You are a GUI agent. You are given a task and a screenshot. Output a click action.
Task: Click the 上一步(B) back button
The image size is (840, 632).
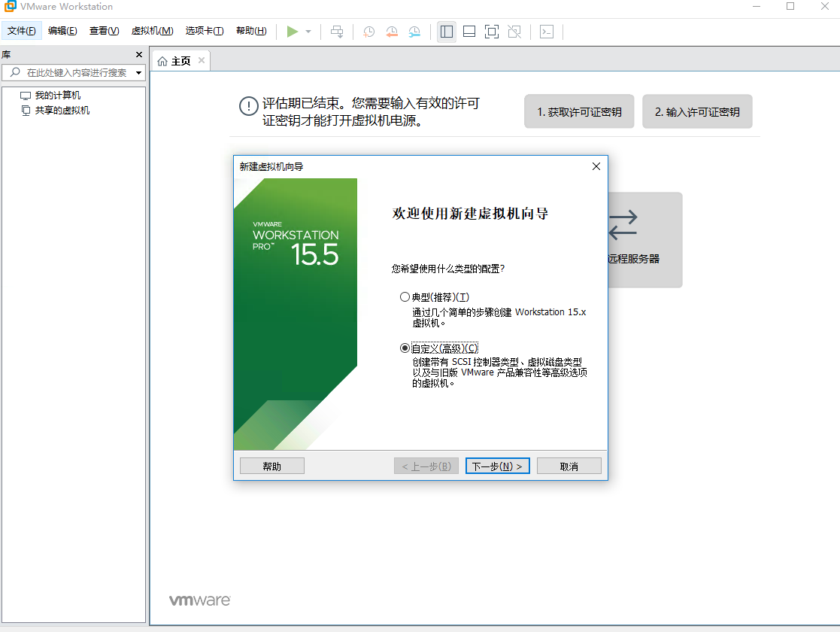(426, 466)
